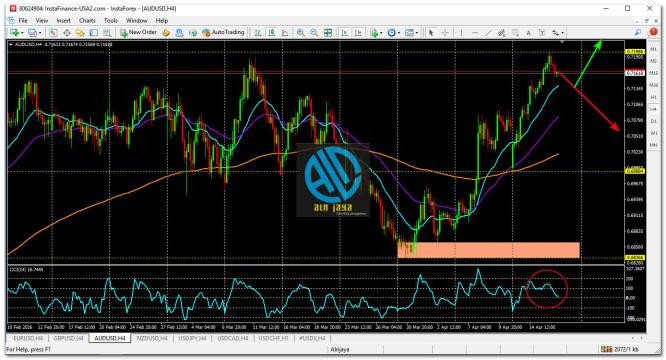Open the Tools menu

tap(111, 20)
